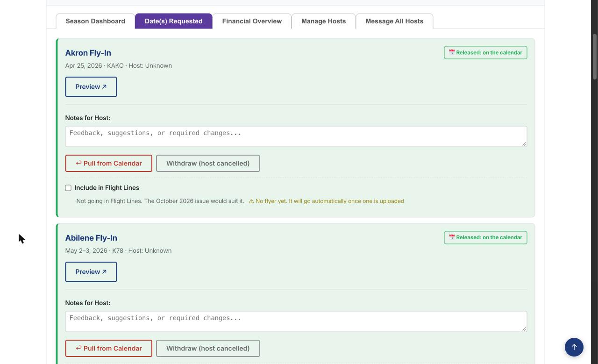The height and width of the screenshot is (364, 598).
Task: Withdraw the Akron Fly-In as host cancelled
Action: point(208,164)
